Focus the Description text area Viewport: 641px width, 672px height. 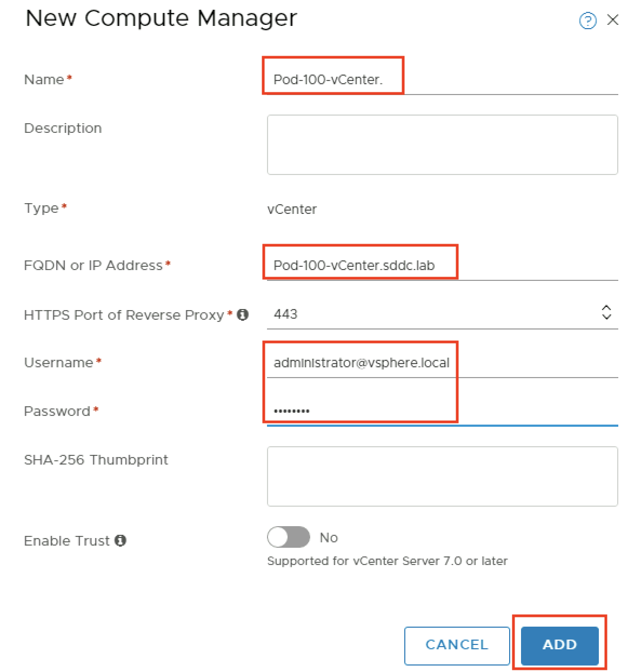442,145
